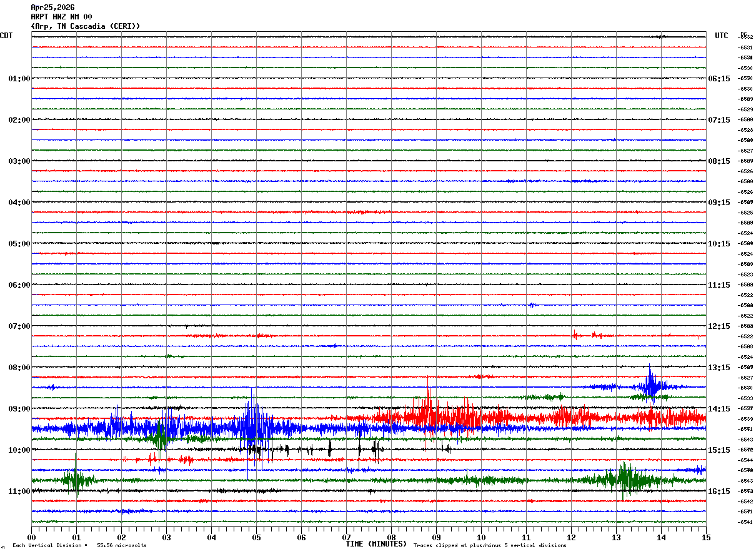This screenshot has height=554, width=756.
Task: Click the 00 minute tick on bottom axis
Action: tap(32, 537)
